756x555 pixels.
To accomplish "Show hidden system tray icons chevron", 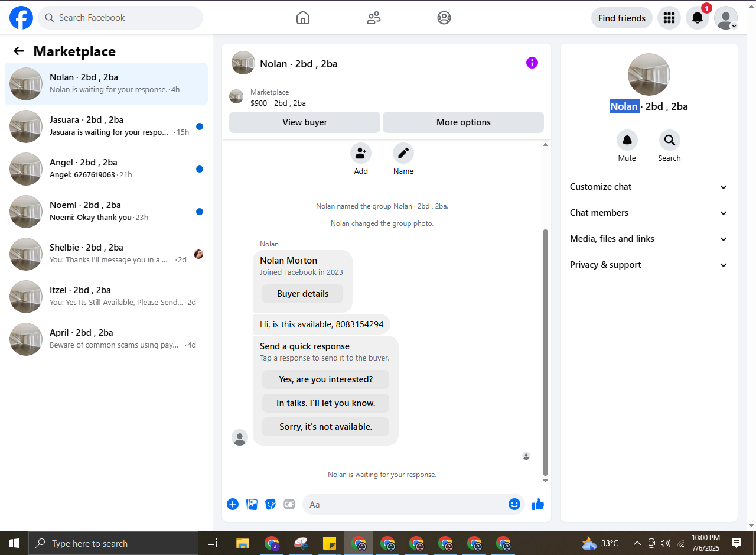I will (x=637, y=543).
